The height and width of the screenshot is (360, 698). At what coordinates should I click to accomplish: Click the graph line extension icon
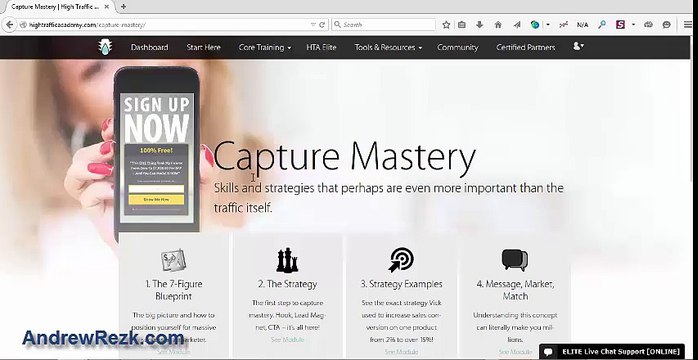click(564, 25)
